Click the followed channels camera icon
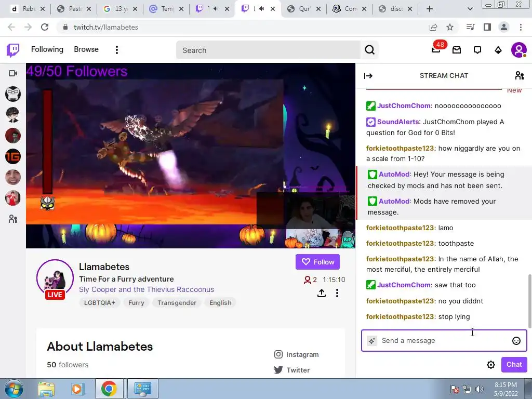The image size is (532, 399). 13,73
